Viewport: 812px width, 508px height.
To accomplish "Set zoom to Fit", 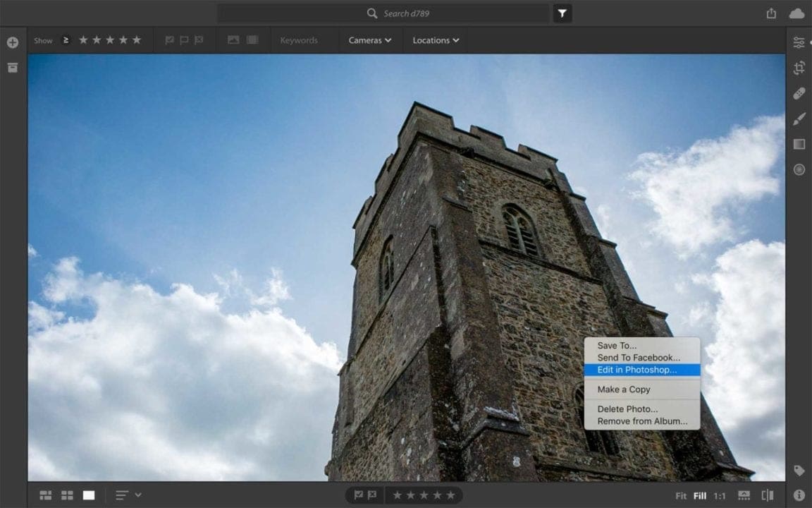I will point(680,496).
